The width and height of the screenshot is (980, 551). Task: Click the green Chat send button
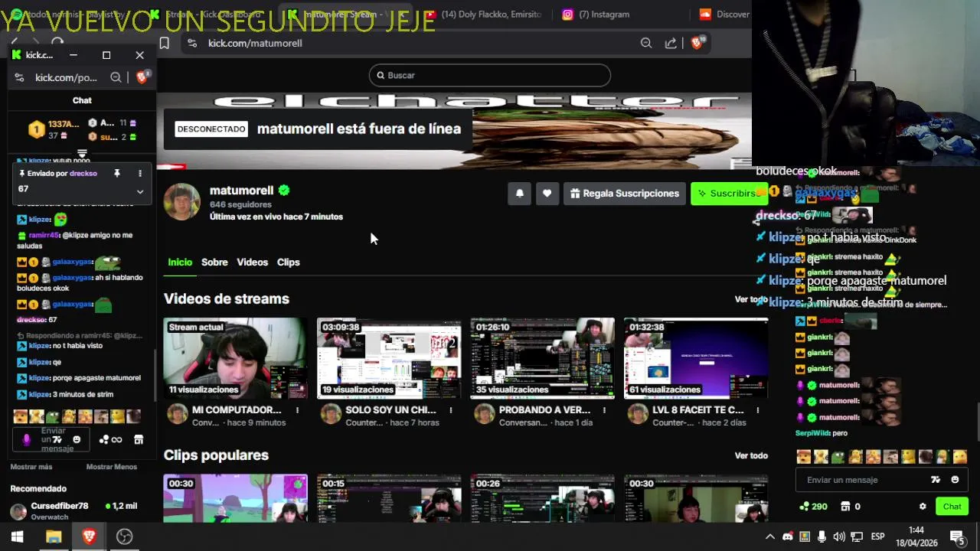(952, 507)
